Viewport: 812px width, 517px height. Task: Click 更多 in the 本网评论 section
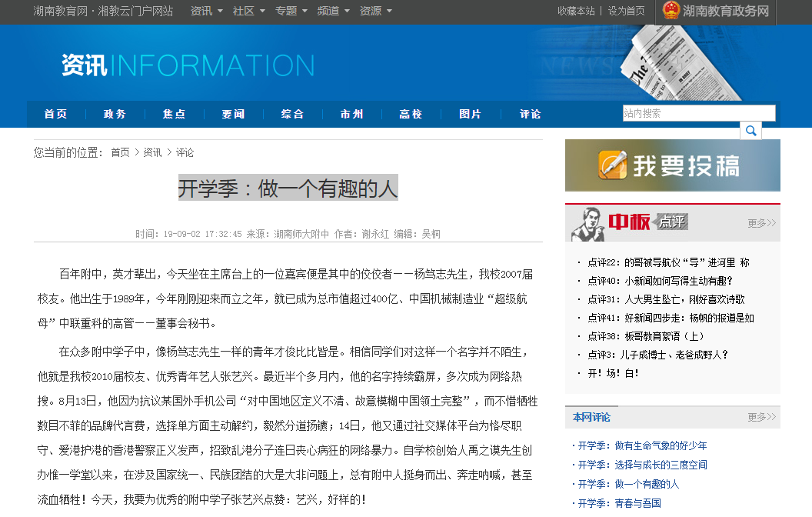click(x=761, y=417)
